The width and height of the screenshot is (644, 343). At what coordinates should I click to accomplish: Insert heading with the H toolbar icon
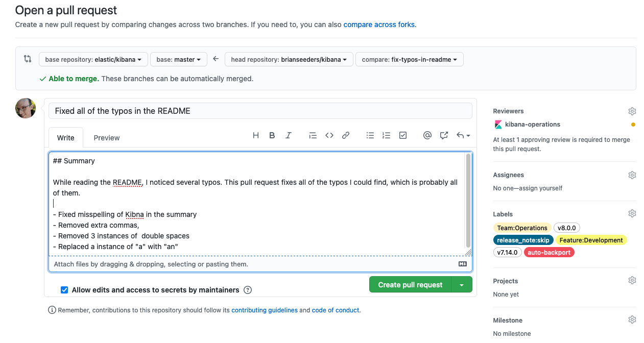pyautogui.click(x=256, y=135)
